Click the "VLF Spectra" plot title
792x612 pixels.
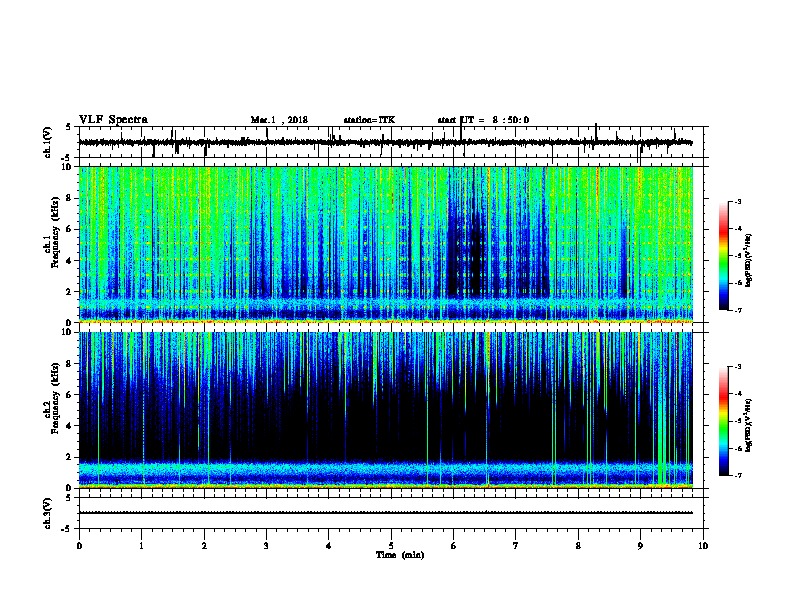pyautogui.click(x=113, y=120)
